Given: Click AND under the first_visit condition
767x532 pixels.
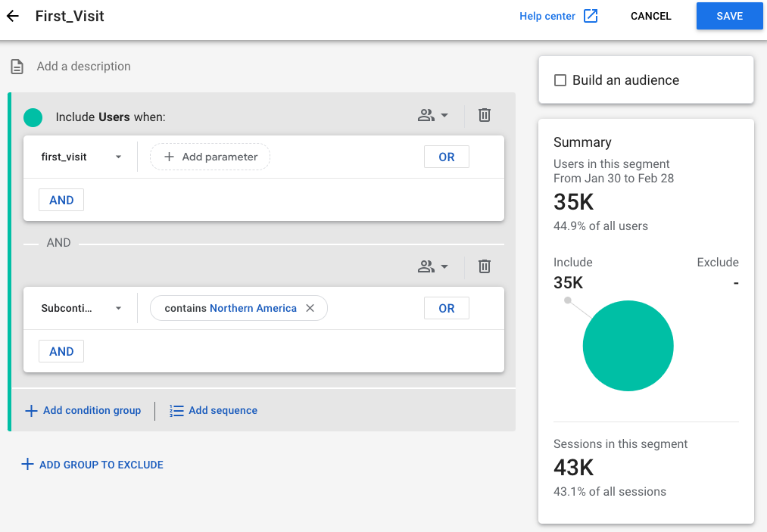Looking at the screenshot, I should [61, 200].
